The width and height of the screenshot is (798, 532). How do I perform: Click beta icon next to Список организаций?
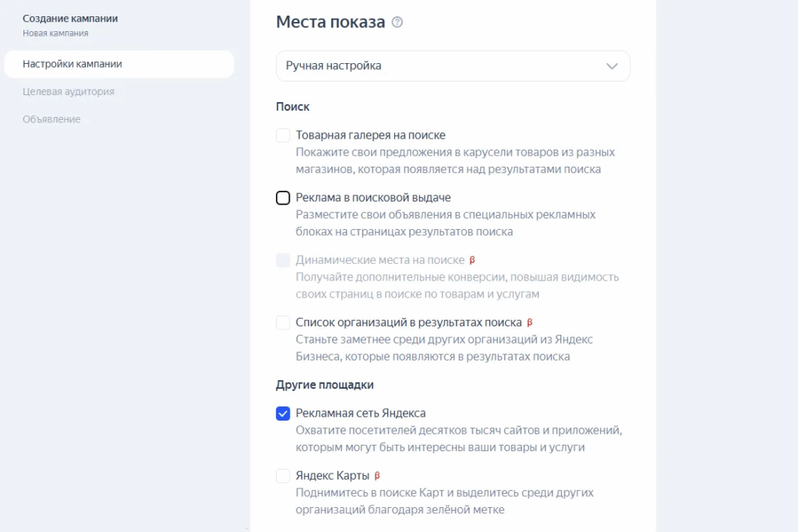coord(530,322)
